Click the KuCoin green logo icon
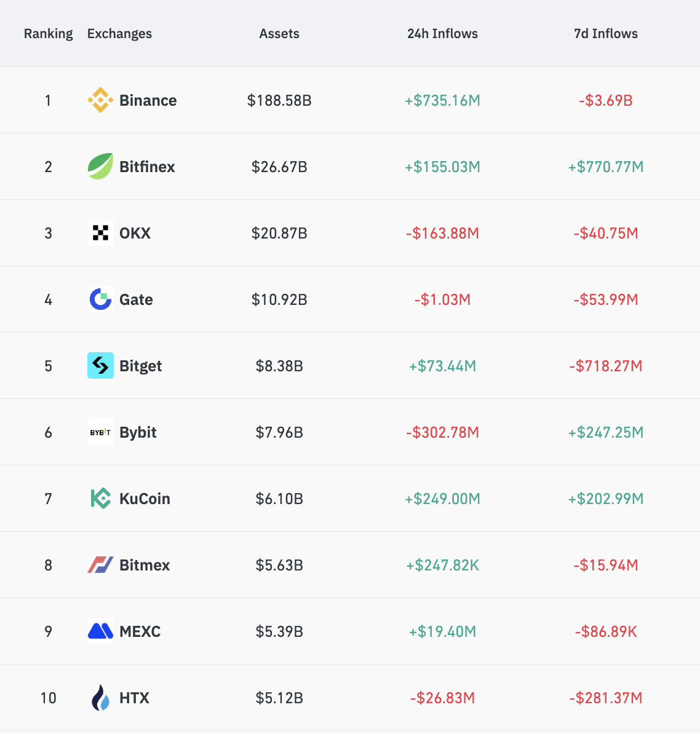This screenshot has width=700, height=734. point(100,499)
